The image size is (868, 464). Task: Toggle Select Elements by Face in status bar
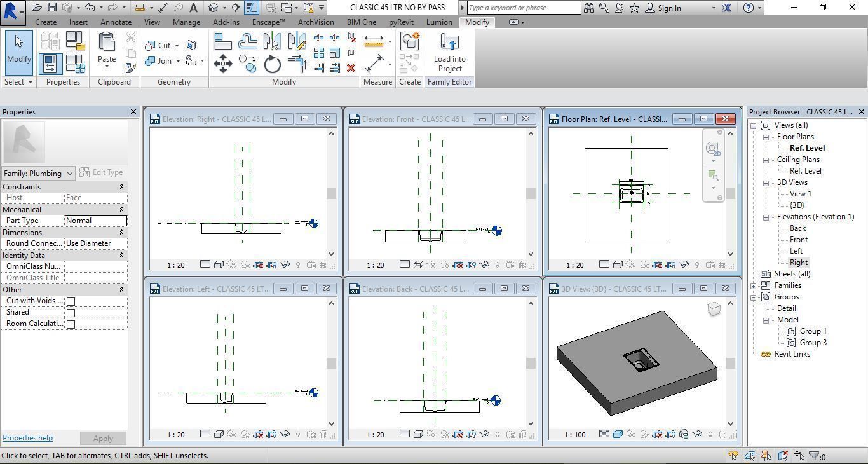[x=783, y=456]
